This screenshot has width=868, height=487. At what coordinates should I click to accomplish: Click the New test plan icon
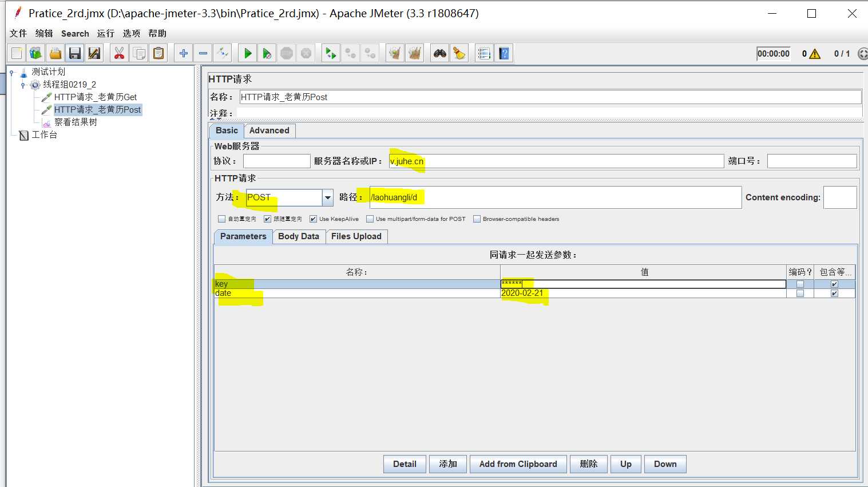(17, 53)
